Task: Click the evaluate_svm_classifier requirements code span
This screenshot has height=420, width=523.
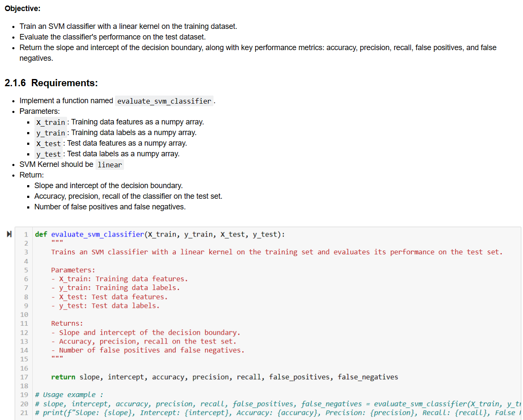Action: coord(164,101)
